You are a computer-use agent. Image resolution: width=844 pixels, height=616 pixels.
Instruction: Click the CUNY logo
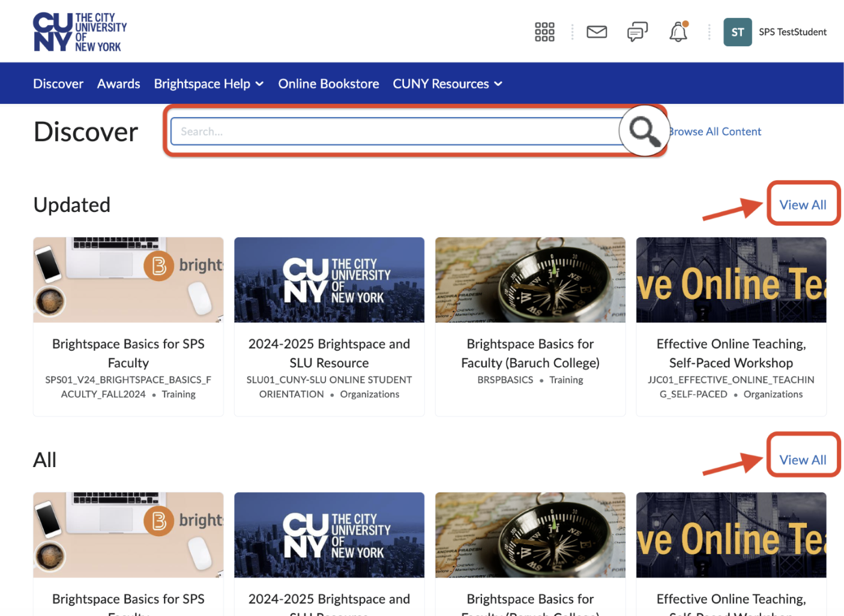(79, 31)
